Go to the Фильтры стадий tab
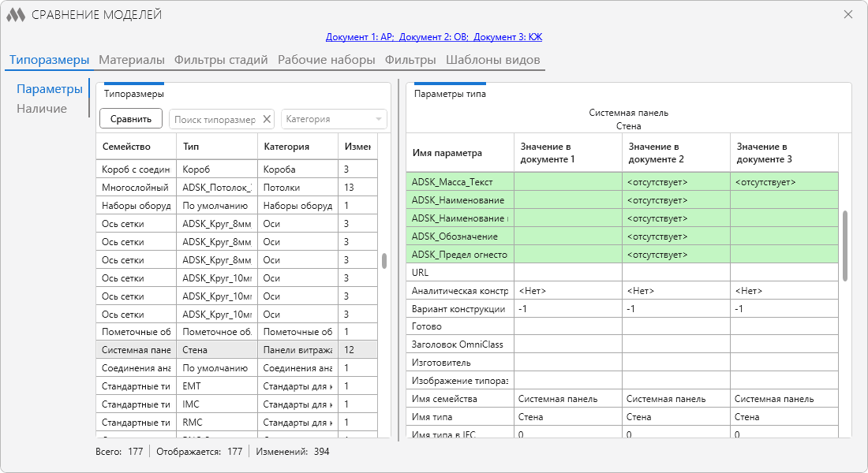 coord(221,60)
